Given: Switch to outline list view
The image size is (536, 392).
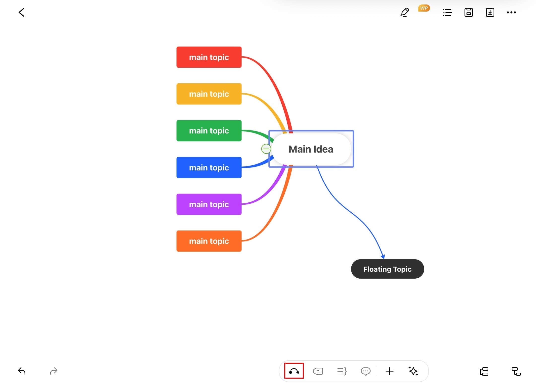Looking at the screenshot, I should [447, 12].
